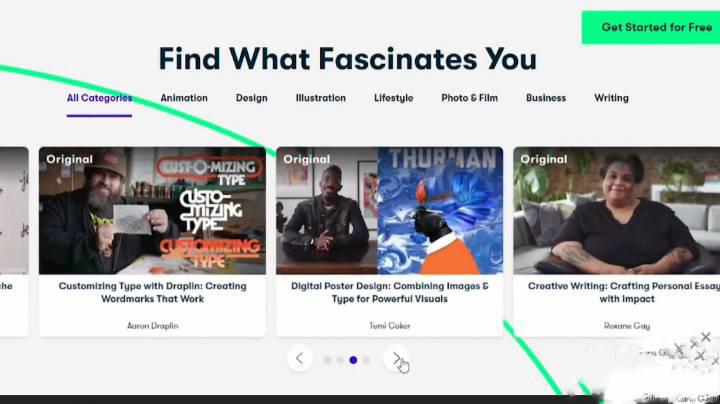Switch to the Design category tab
Image resolution: width=720 pixels, height=404 pixels.
pyautogui.click(x=252, y=98)
